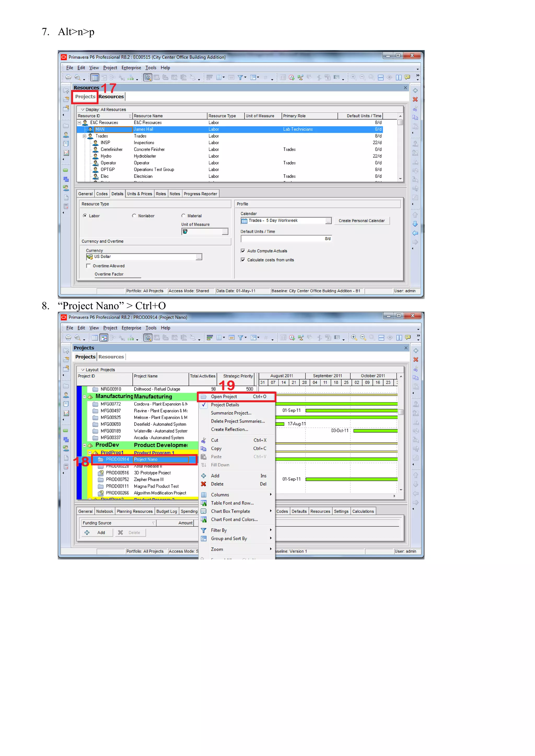Viewport: 535px width, 756px height.
Task: Open the Budget Log tab in the lower window
Action: coord(166,511)
